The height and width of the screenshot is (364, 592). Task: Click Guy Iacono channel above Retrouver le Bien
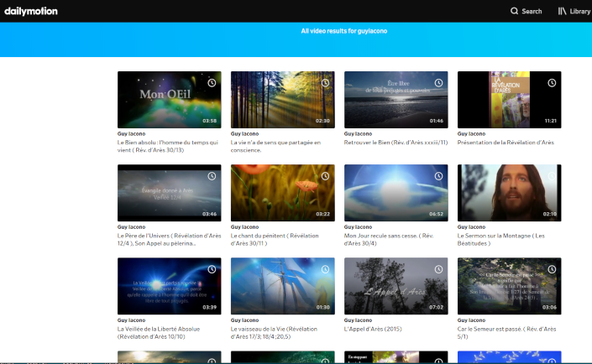pyautogui.click(x=358, y=133)
